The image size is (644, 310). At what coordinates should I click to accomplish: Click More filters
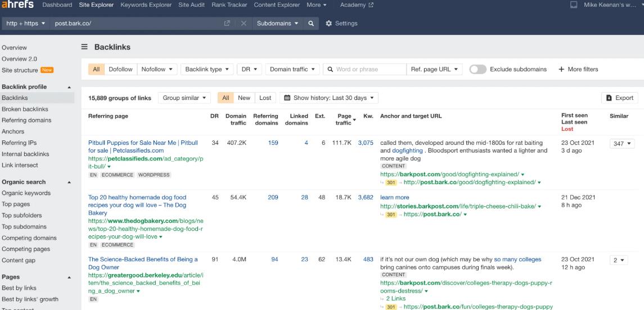(578, 69)
